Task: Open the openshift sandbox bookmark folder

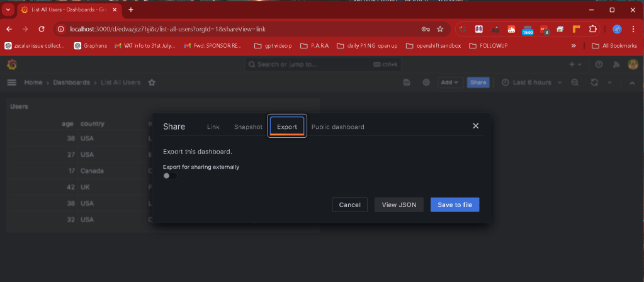Action: [433, 46]
